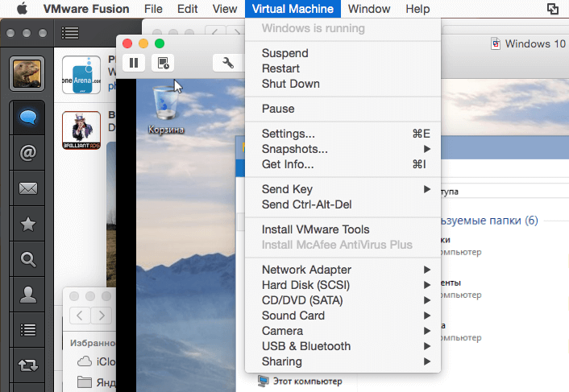Expand the Snapshots... submenu
The height and width of the screenshot is (392, 569).
coord(343,149)
